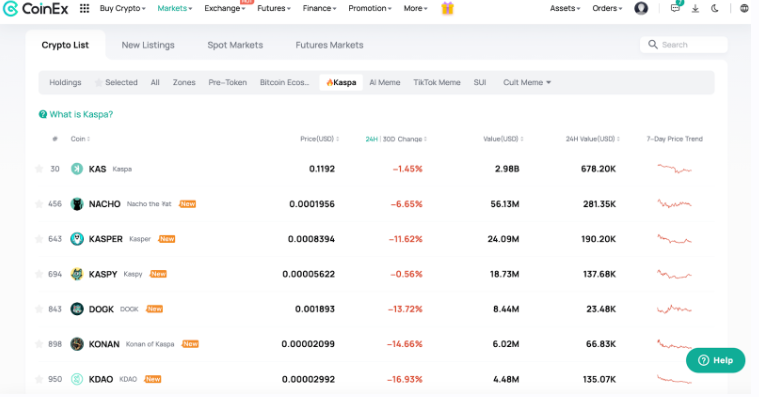
Task: Click the question icon beside What is Kaspa
Action: tap(43, 114)
